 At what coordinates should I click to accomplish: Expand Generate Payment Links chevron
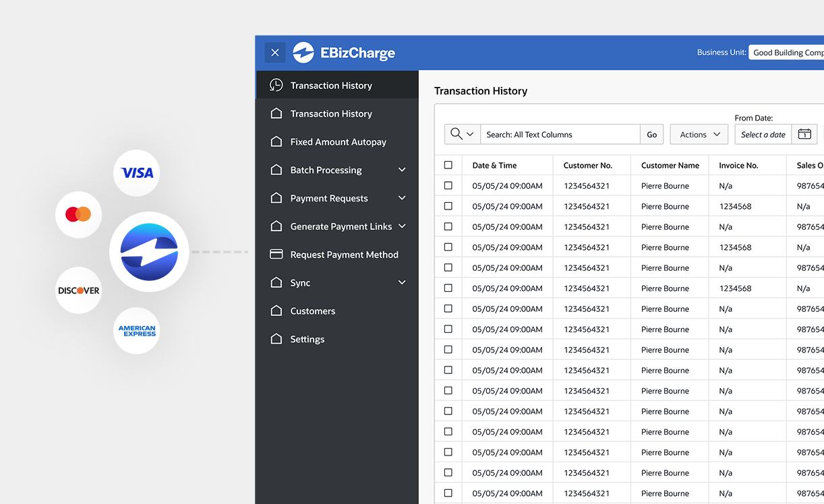(x=402, y=226)
